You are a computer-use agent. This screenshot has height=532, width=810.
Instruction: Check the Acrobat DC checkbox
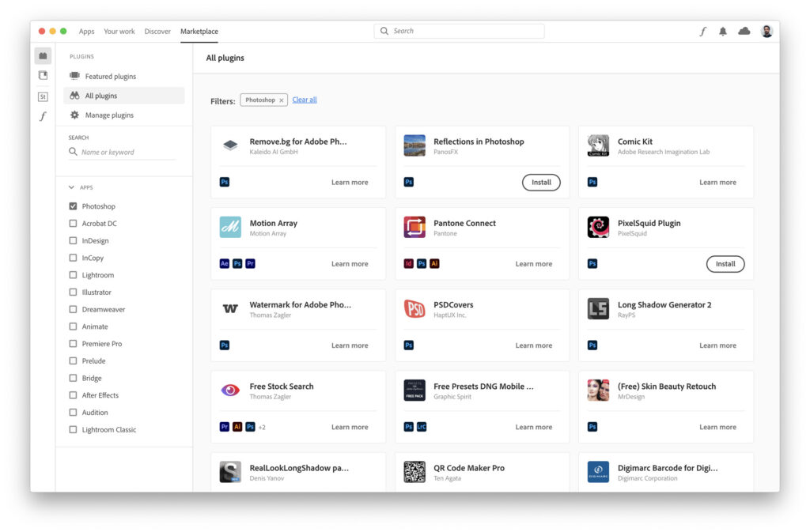[x=73, y=224]
